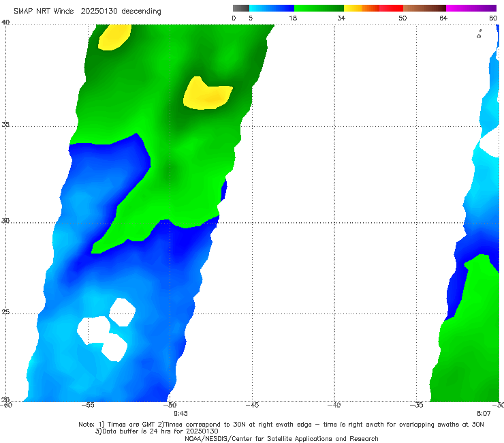Click the date text '20250130'
504x443 pixels.
point(99,11)
